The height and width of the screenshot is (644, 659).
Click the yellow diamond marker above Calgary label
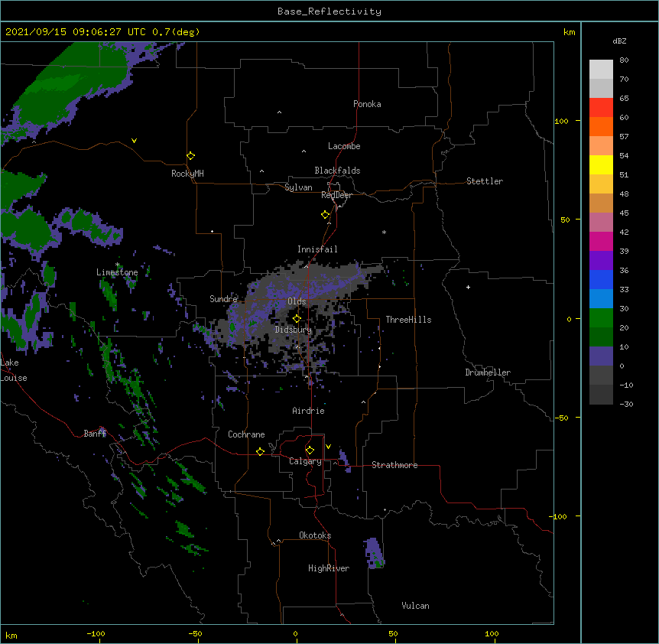pos(310,450)
